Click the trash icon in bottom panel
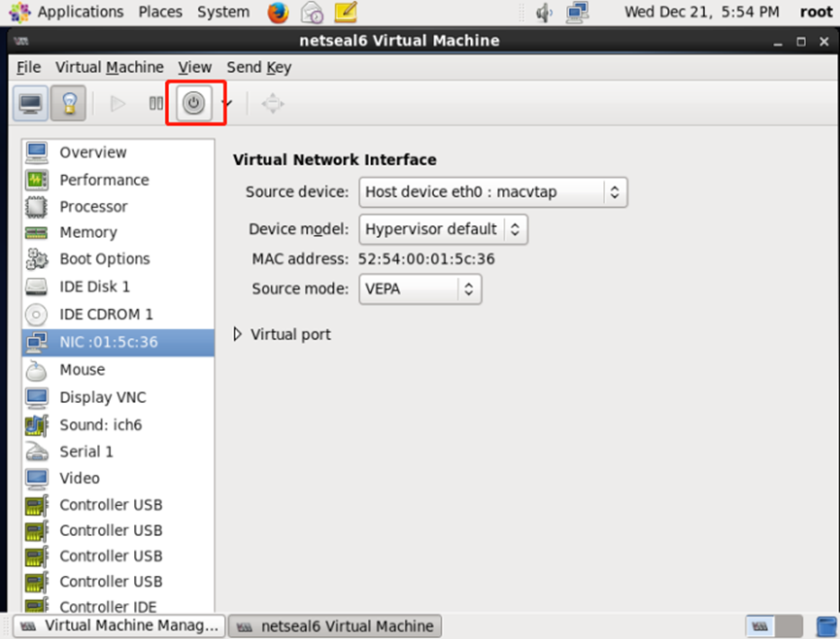840x639 pixels. 826,626
